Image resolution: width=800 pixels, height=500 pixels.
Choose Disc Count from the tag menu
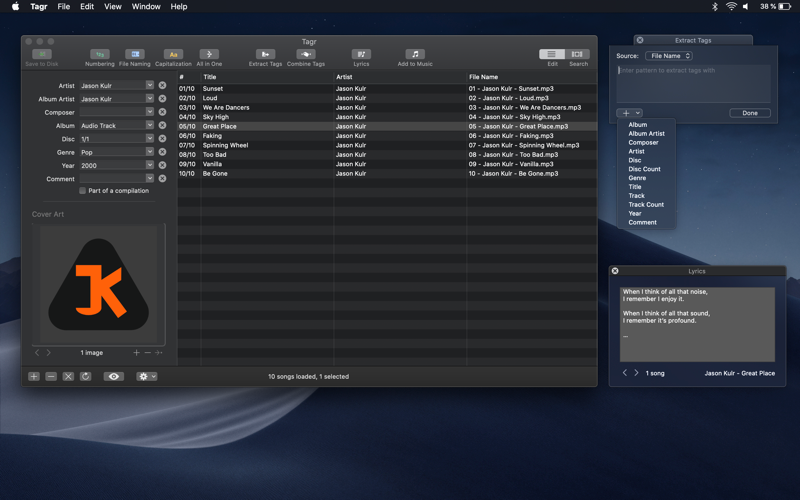click(x=644, y=169)
